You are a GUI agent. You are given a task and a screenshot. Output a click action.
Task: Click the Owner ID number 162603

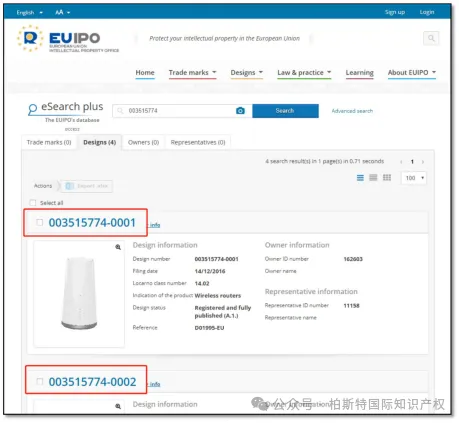click(x=353, y=259)
